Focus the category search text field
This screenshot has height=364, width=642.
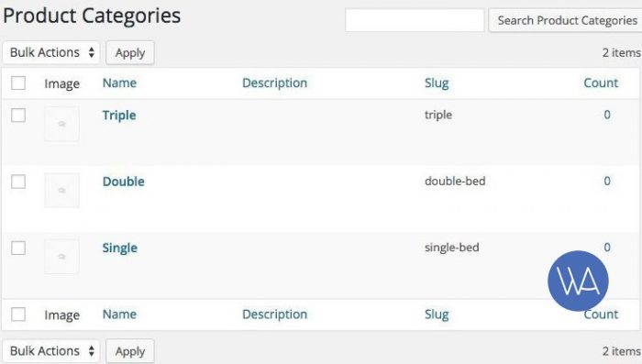(415, 20)
